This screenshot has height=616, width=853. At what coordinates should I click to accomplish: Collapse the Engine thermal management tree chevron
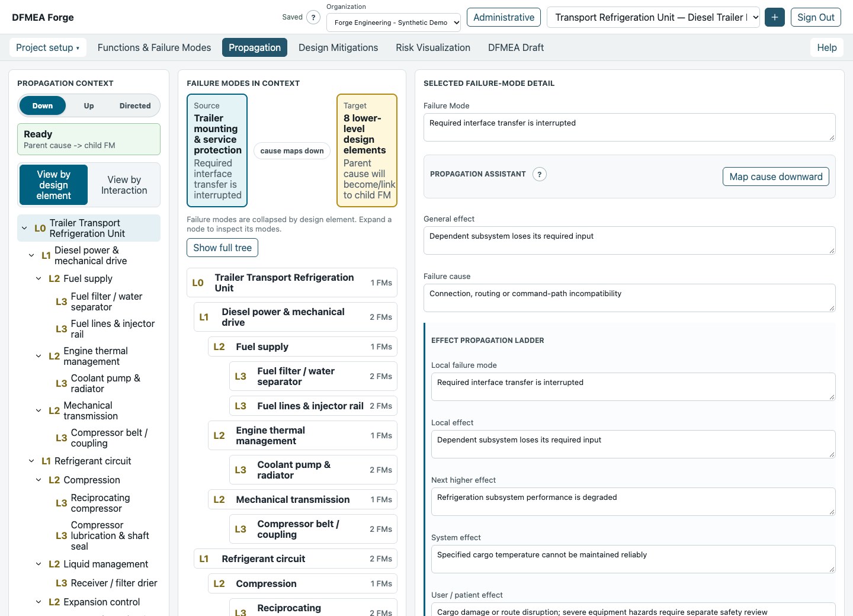coord(39,356)
